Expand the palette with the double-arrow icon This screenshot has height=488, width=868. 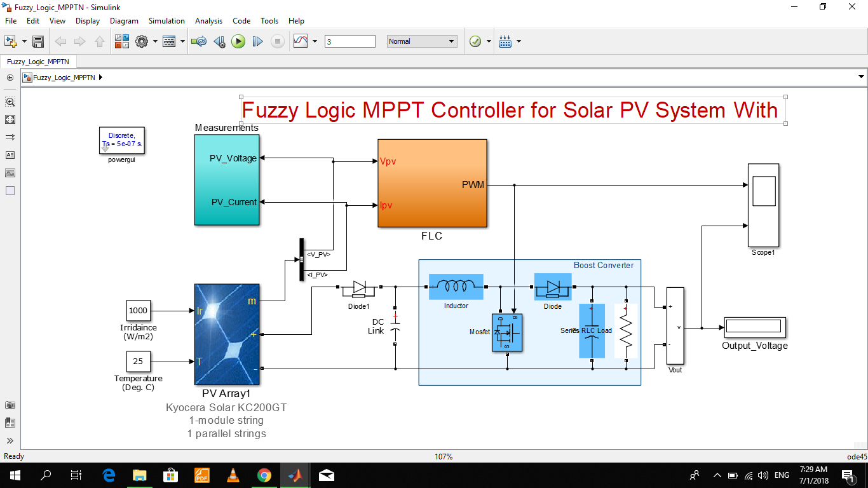[x=10, y=440]
